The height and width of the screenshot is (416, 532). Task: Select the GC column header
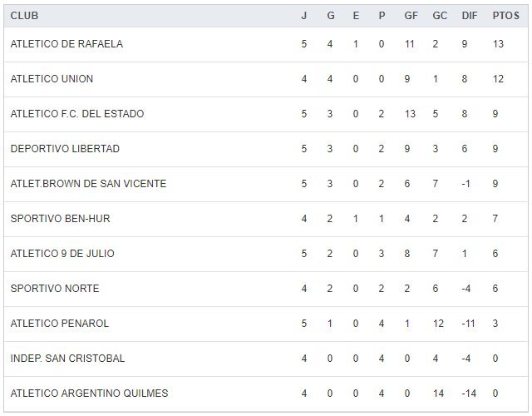(x=440, y=16)
